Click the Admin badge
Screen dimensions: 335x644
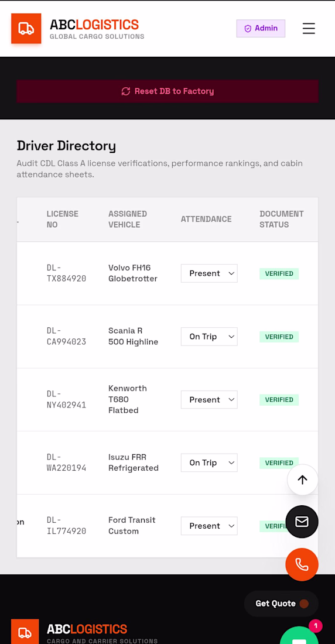pyautogui.click(x=261, y=28)
